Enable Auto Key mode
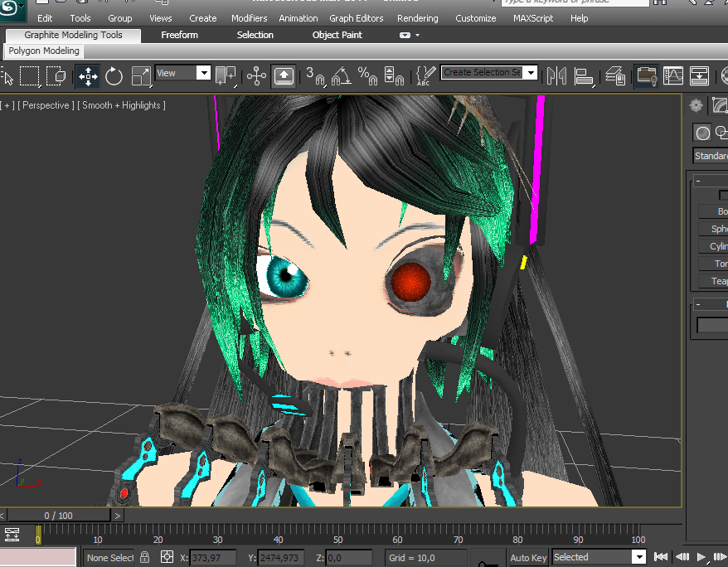 [528, 558]
